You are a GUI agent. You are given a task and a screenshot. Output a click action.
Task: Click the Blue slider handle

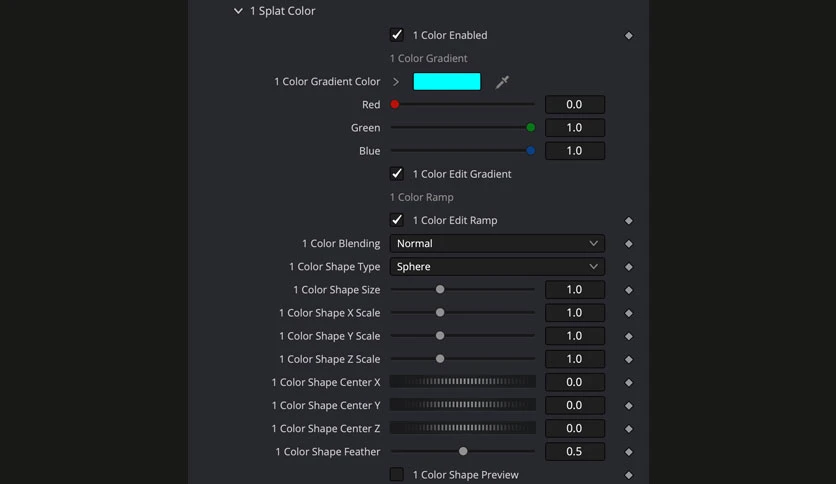click(530, 151)
